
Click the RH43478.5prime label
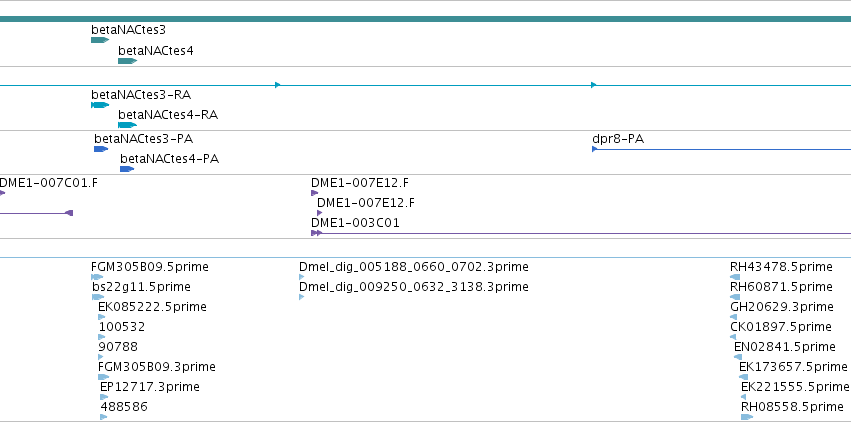pyautogui.click(x=781, y=267)
